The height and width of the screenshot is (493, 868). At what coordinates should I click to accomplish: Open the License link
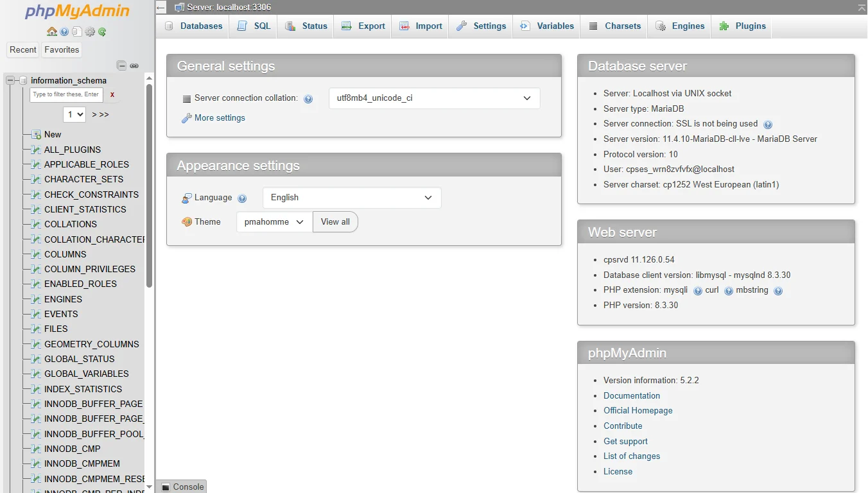tap(618, 471)
